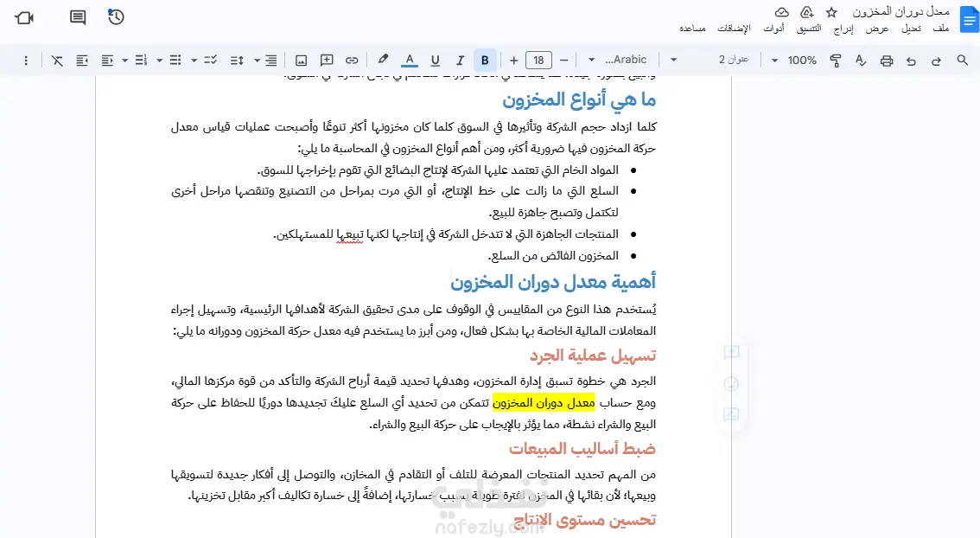Clear formatting with the crossed T icon

(x=57, y=60)
